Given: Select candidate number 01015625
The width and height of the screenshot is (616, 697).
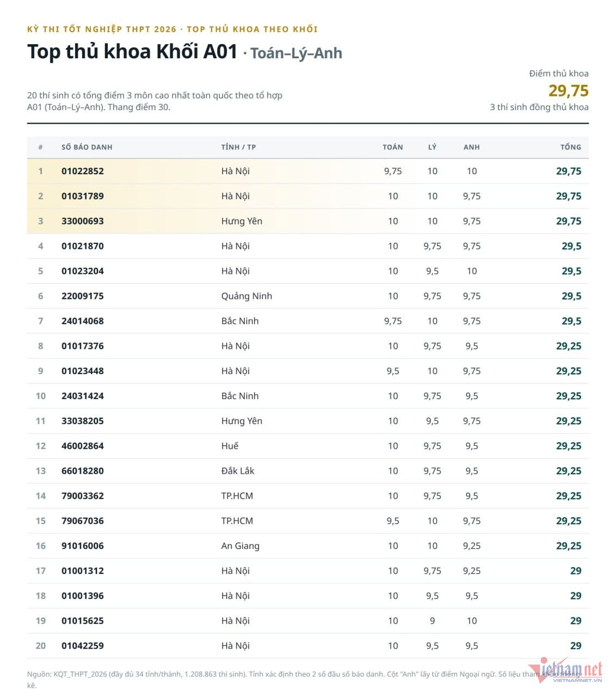Looking at the screenshot, I should 83,621.
